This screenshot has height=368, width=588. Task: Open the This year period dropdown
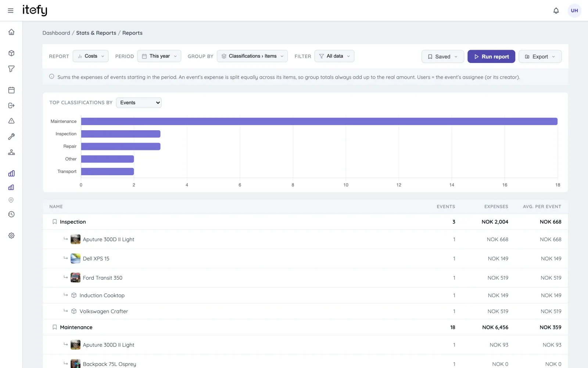159,56
